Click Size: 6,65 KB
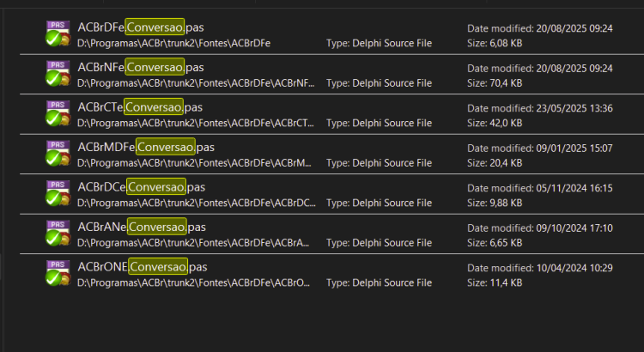Screen dimensions: 644x352 (495, 242)
